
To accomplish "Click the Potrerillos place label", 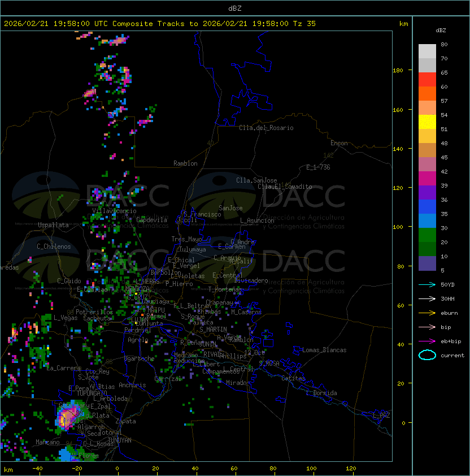I will 94,312.
